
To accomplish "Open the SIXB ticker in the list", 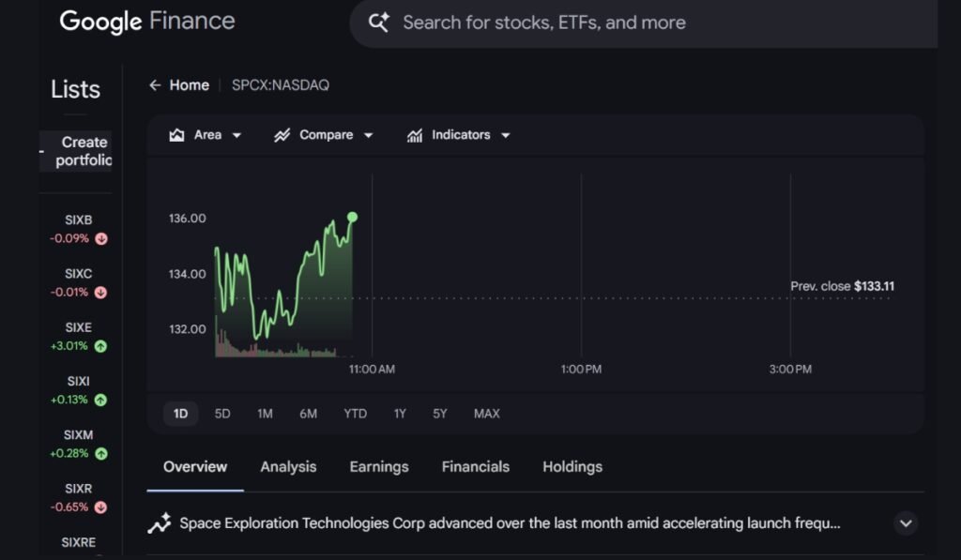I will click(x=79, y=219).
